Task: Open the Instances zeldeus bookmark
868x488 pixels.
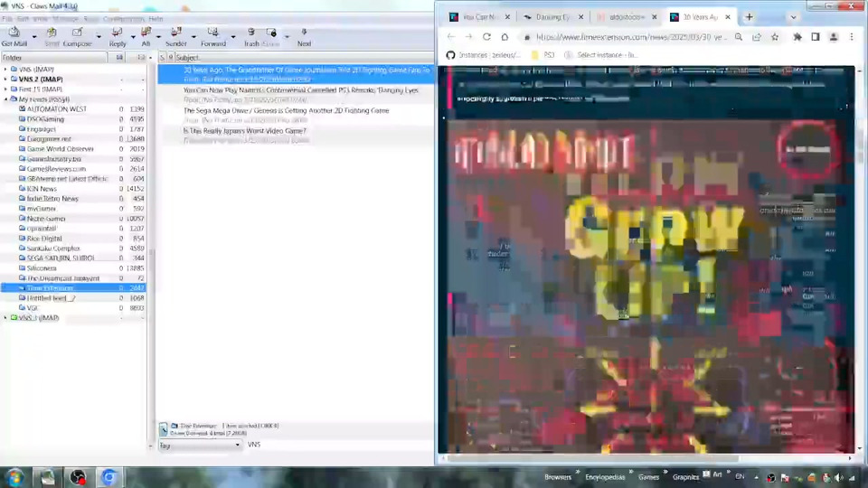Action: (x=483, y=55)
